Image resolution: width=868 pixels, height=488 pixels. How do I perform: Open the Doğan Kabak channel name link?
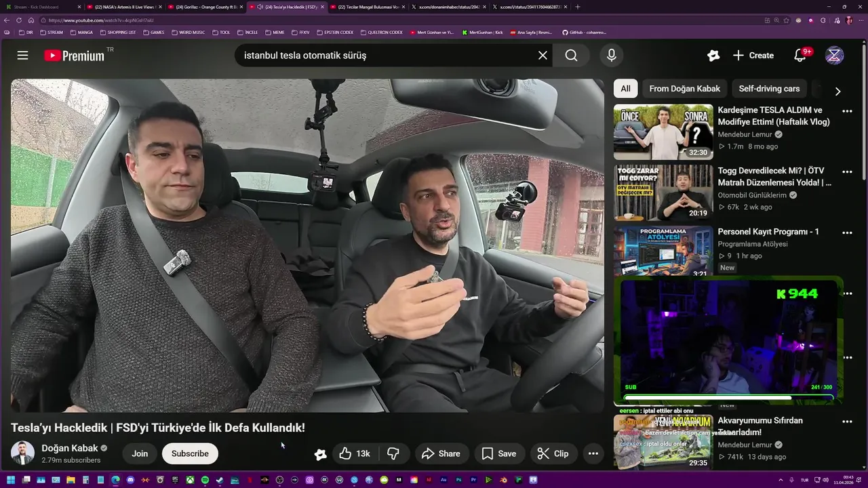click(x=70, y=448)
